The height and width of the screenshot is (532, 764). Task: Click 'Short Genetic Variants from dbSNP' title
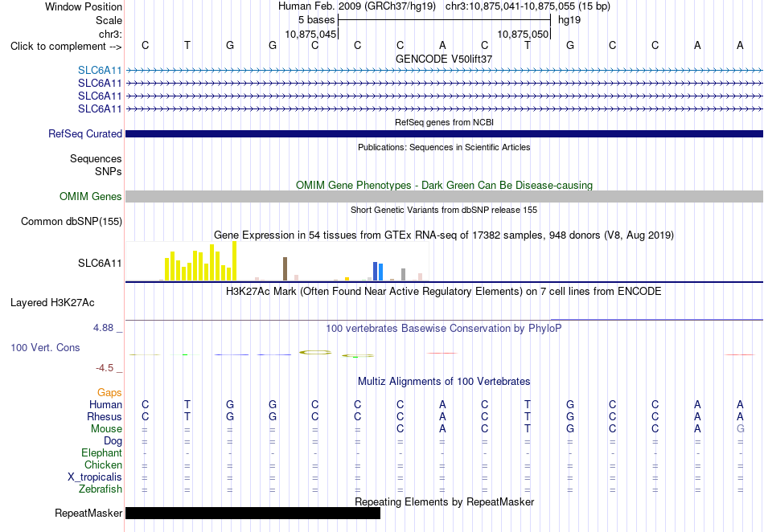(444, 211)
